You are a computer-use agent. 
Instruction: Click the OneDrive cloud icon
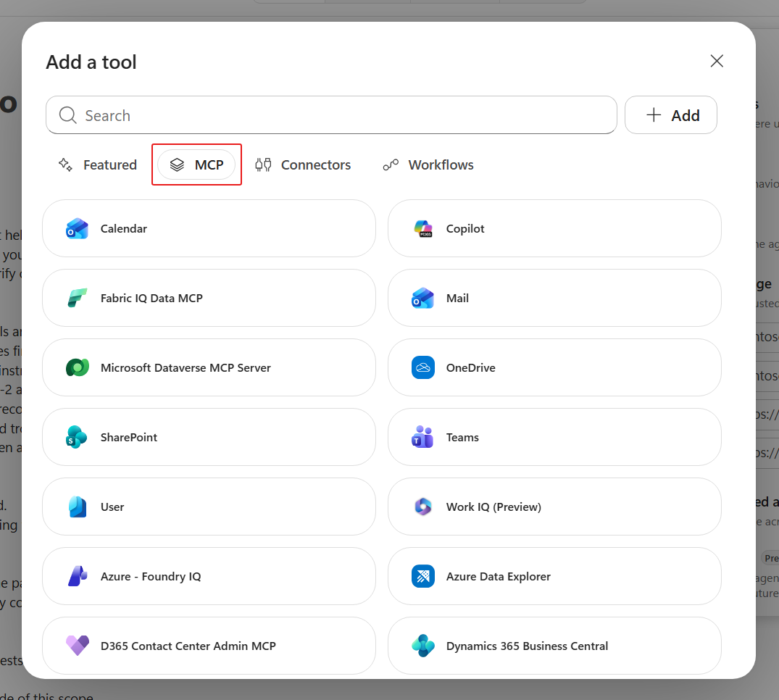pos(422,367)
